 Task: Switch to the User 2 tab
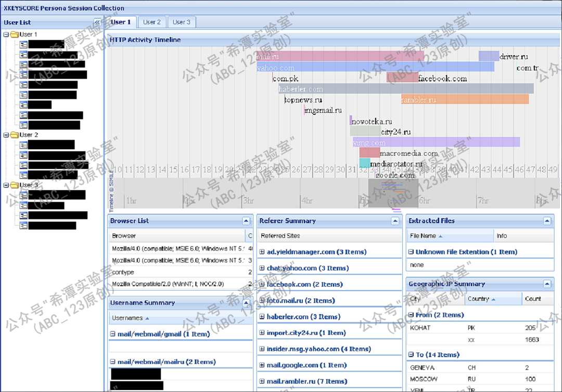[x=152, y=22]
